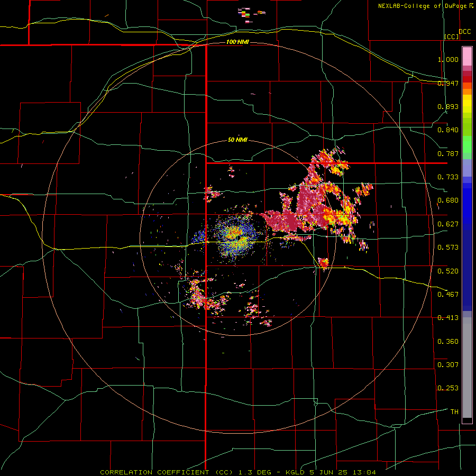
Task: Click the KGLD radar site identifier
Action: tap(295, 472)
